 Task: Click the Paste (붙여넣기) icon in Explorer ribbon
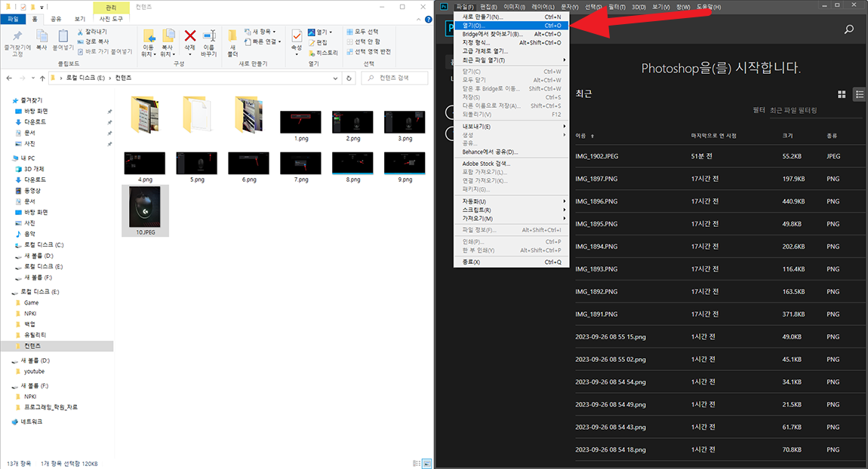click(63, 36)
